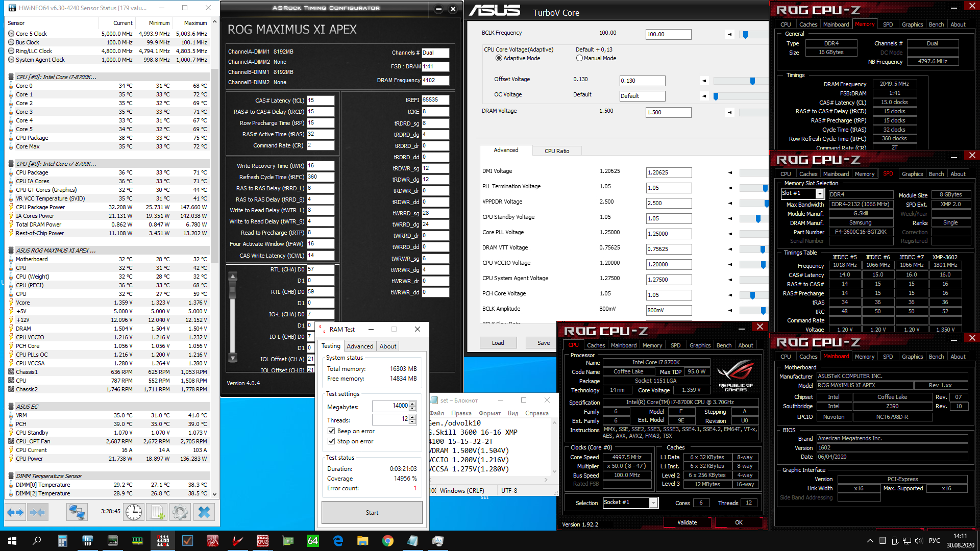Viewport: 980px width, 551px height.
Task: Select Manual Mode radio button
Action: click(579, 58)
